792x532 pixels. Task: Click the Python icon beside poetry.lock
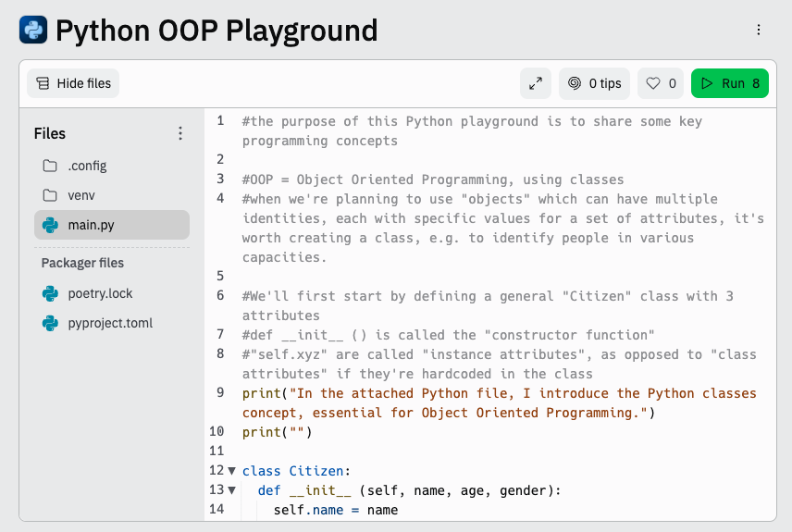click(50, 293)
